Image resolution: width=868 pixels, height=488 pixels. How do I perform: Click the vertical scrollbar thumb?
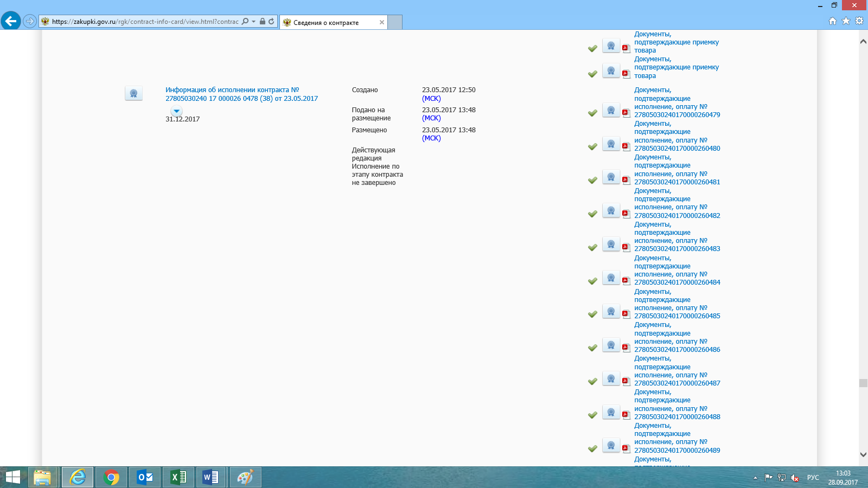click(863, 383)
